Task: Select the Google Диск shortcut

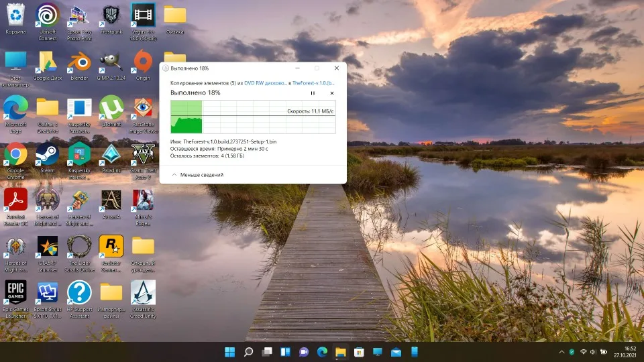Action: 48,65
